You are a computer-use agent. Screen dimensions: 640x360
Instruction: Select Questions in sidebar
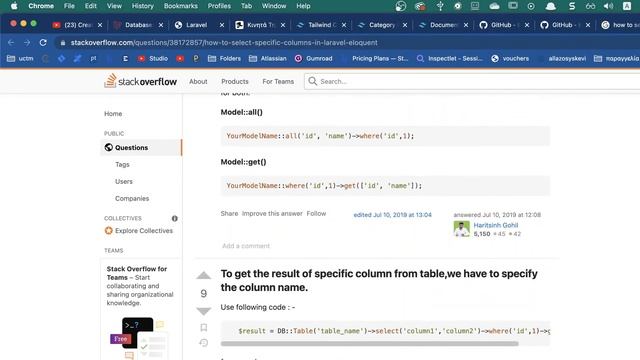point(141,147)
